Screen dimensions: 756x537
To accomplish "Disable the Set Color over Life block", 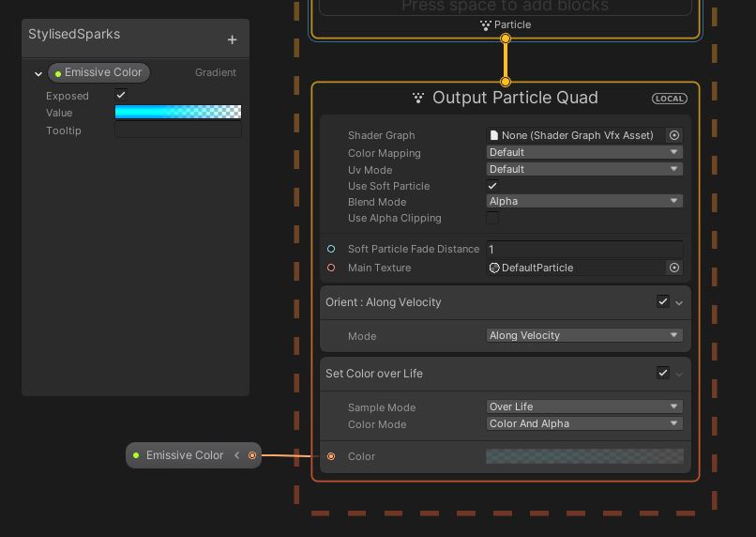I will coord(663,373).
